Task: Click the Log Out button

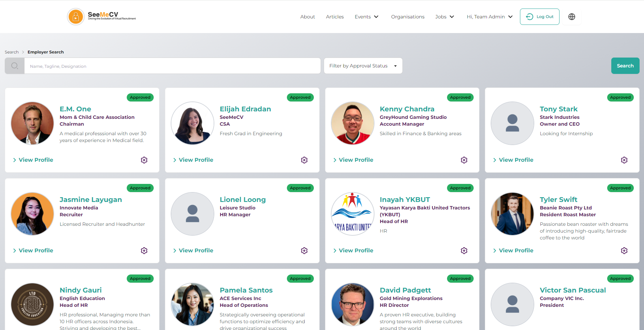Action: click(540, 17)
